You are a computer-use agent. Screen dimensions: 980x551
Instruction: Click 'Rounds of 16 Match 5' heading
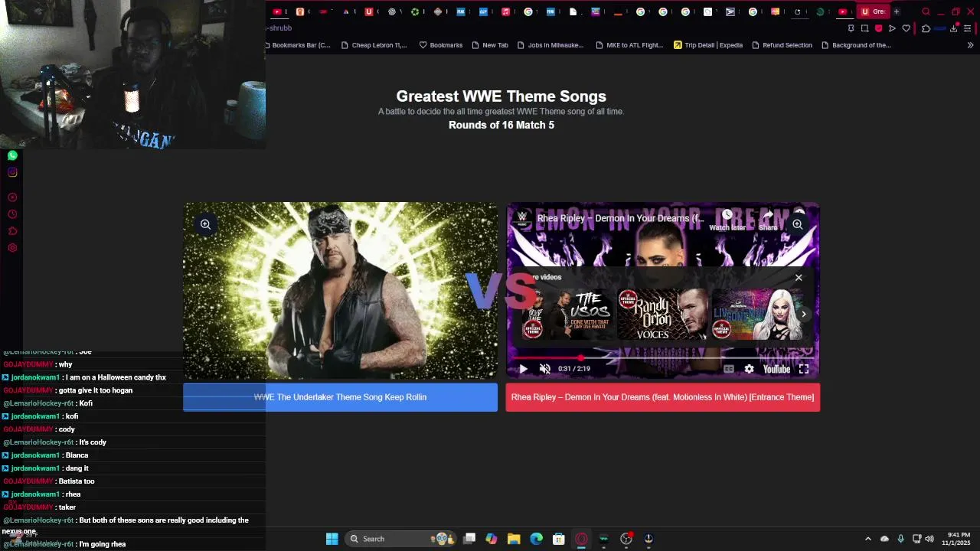(x=501, y=125)
